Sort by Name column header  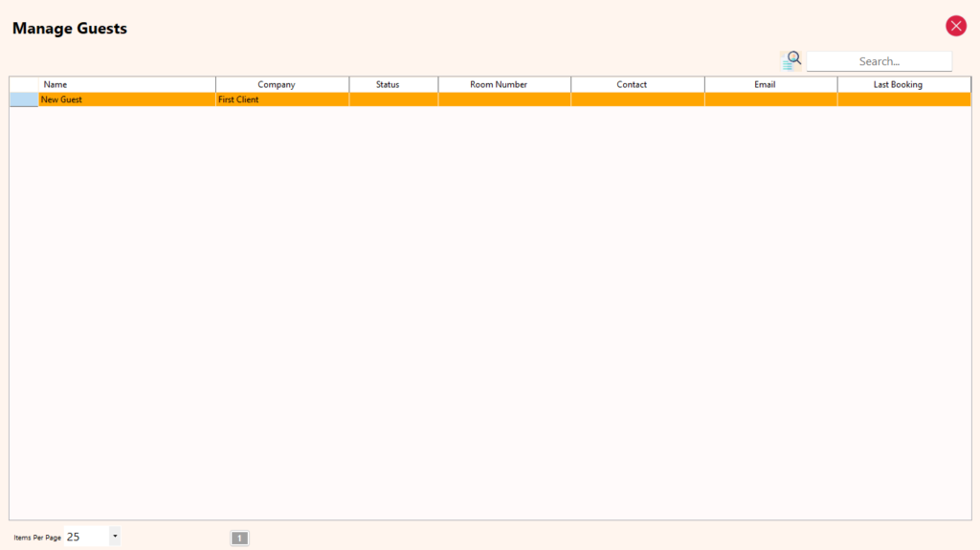pyautogui.click(x=126, y=84)
